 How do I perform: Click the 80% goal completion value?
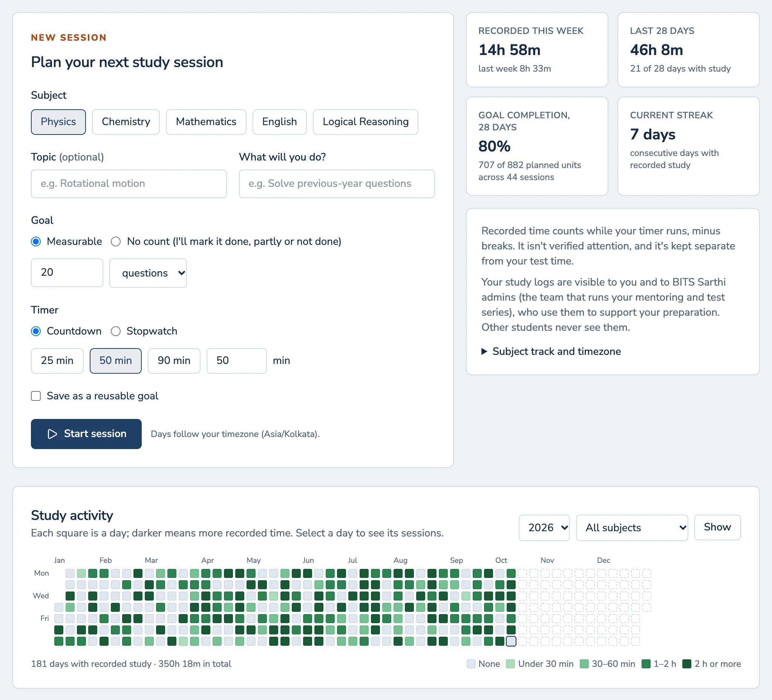tap(494, 146)
